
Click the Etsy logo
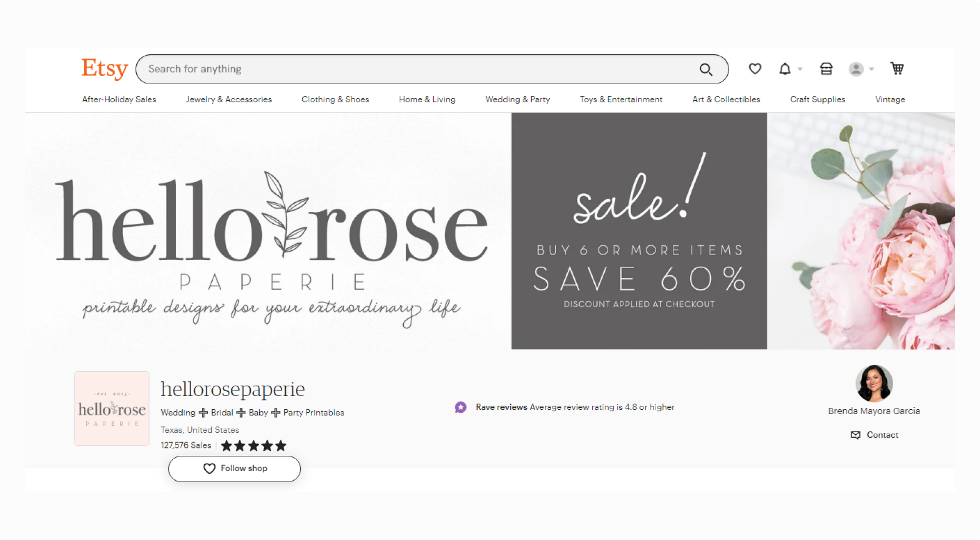[104, 69]
